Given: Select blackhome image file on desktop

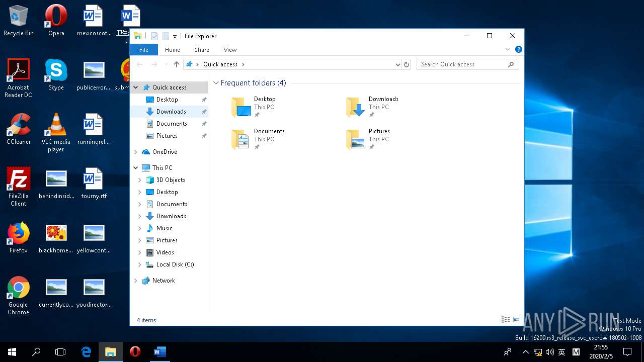Looking at the screenshot, I should [56, 238].
